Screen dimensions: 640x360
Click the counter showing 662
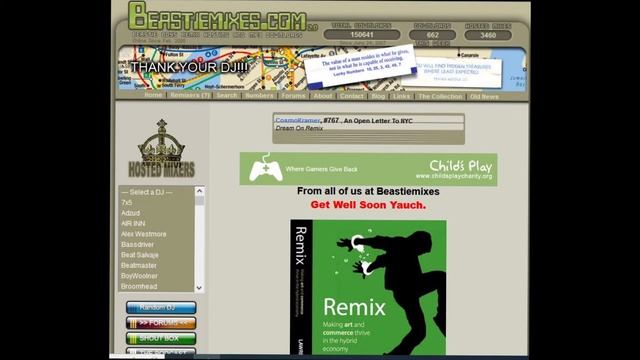click(432, 35)
